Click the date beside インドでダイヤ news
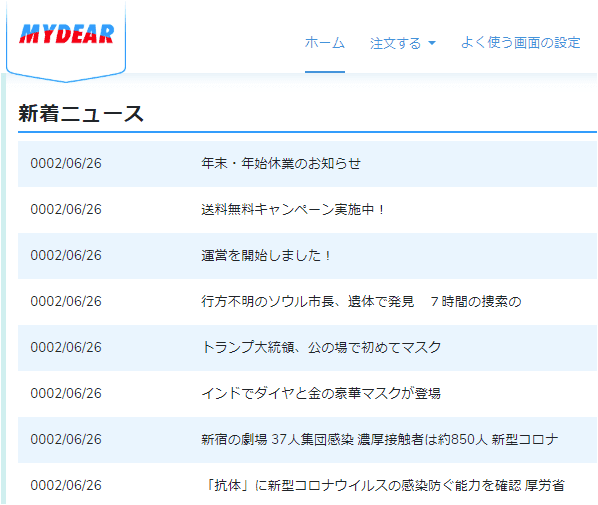 (x=66, y=393)
